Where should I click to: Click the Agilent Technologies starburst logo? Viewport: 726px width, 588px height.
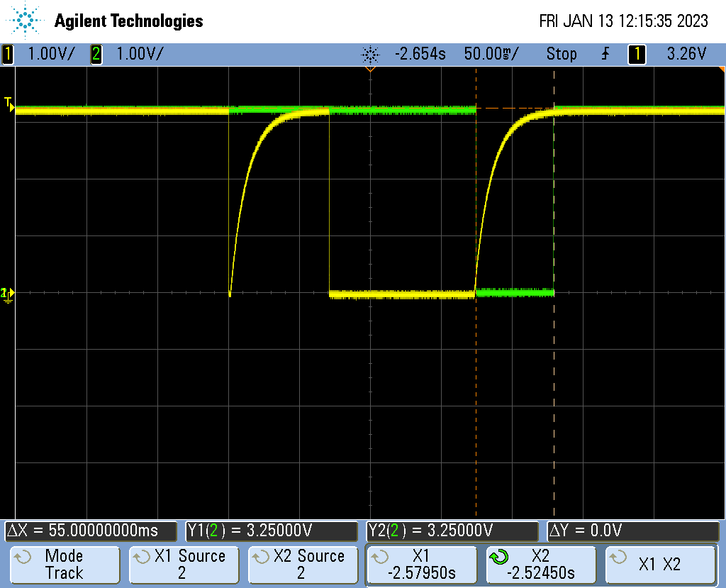pos(26,21)
